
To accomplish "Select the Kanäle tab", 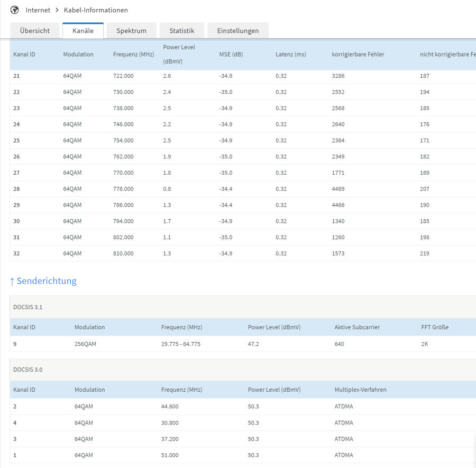I will coord(83,31).
